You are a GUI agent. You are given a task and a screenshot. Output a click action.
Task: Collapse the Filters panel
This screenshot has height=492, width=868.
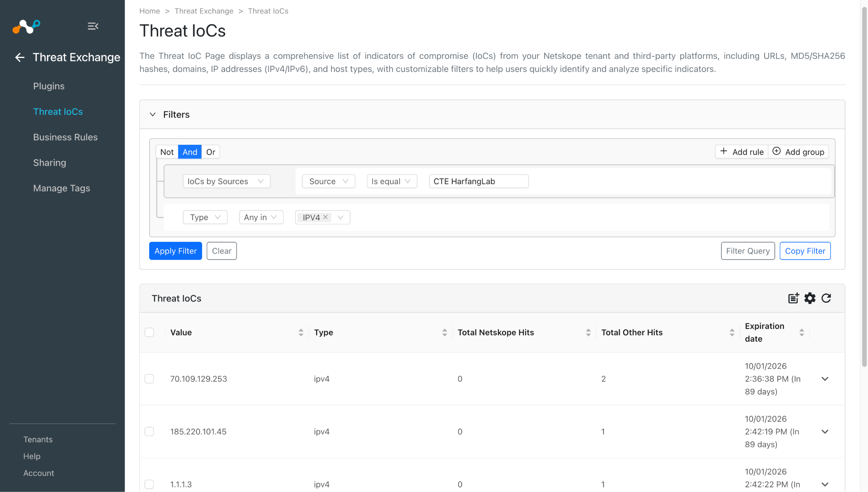click(153, 114)
